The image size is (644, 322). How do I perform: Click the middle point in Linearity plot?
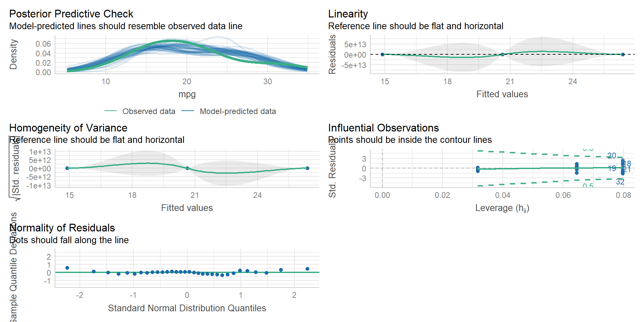click(x=502, y=54)
